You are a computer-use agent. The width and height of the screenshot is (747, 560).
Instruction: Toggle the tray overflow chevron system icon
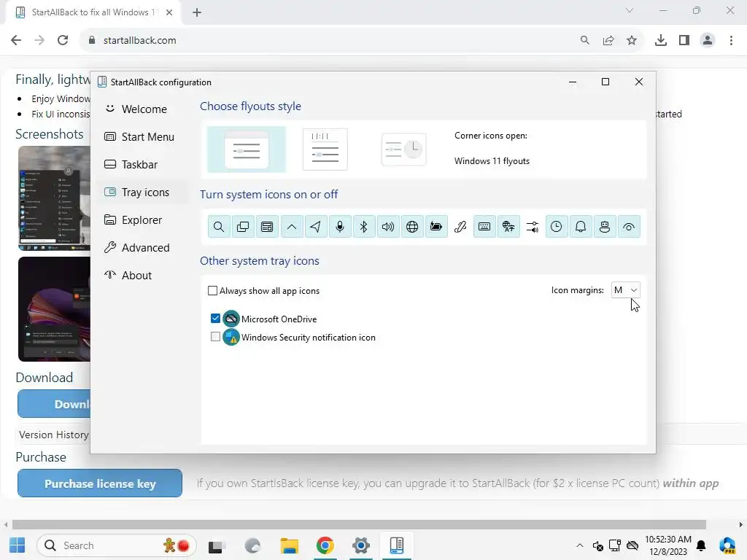tap(292, 227)
